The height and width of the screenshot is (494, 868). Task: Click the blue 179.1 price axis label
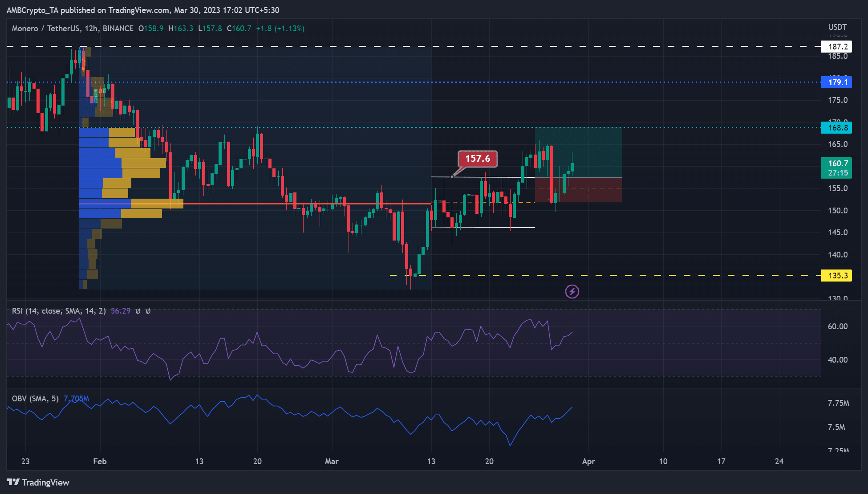(x=836, y=82)
